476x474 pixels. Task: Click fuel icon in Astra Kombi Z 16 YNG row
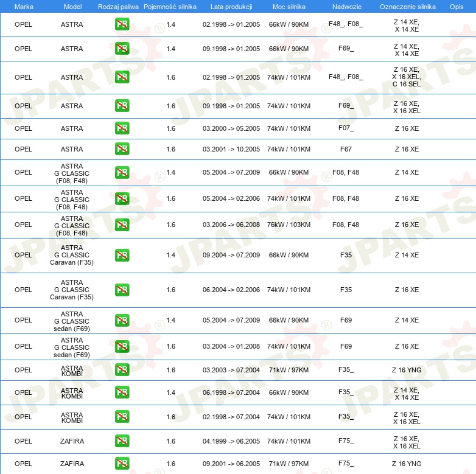pyautogui.click(x=122, y=369)
